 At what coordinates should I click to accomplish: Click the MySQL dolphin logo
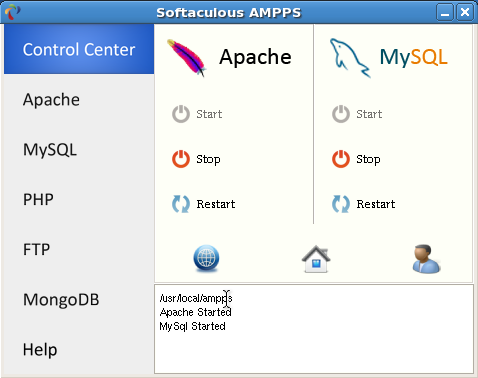point(350,58)
